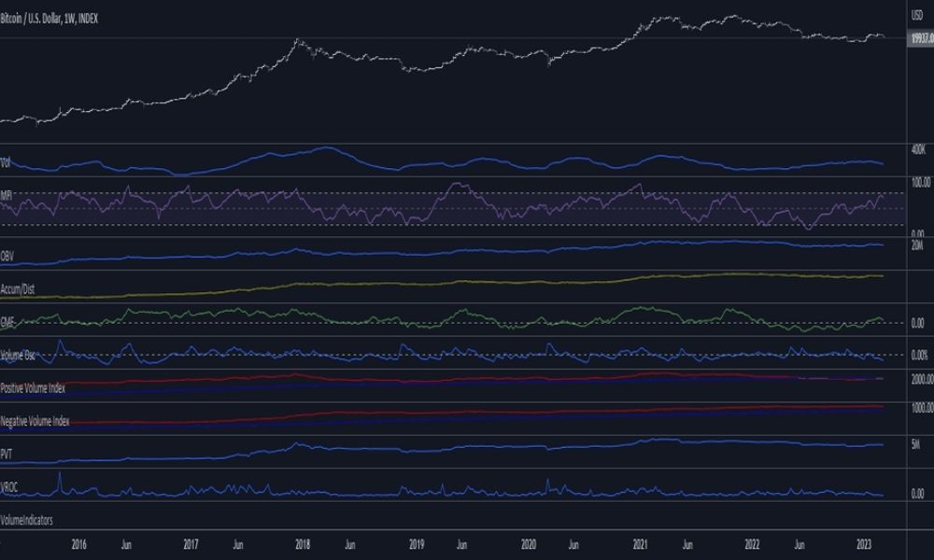Click the VolumeIndicators pane label

(26, 520)
